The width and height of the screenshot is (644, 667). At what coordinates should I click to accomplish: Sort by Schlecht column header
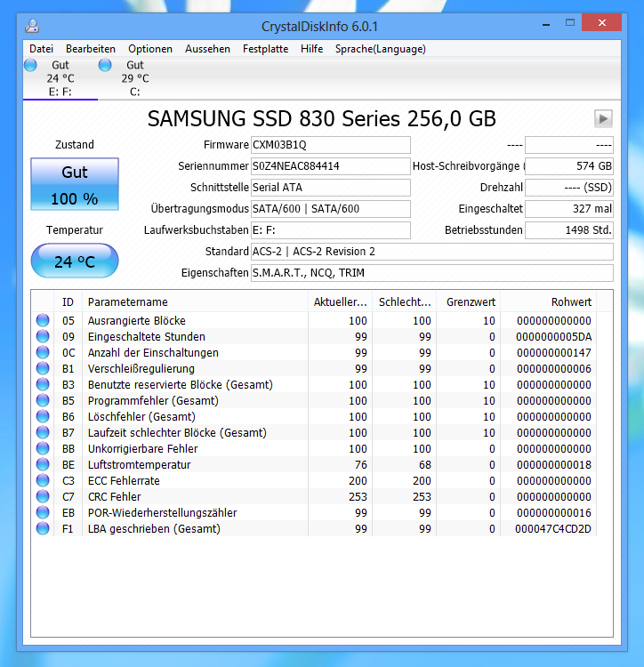[405, 302]
